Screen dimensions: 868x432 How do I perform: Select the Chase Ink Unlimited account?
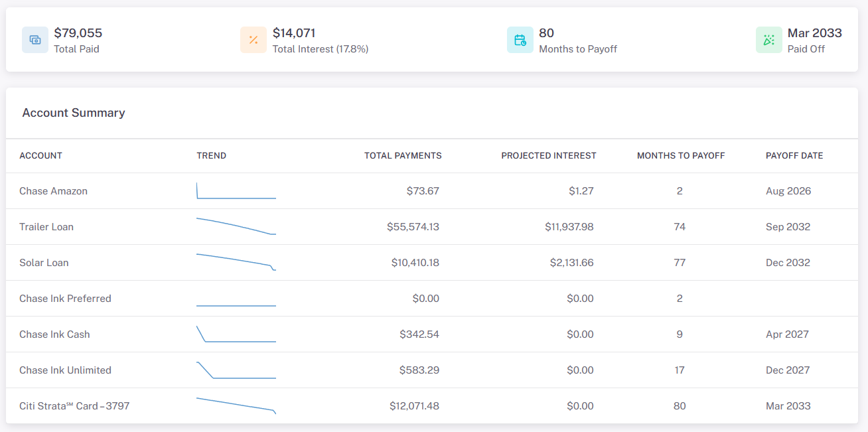click(x=432, y=370)
